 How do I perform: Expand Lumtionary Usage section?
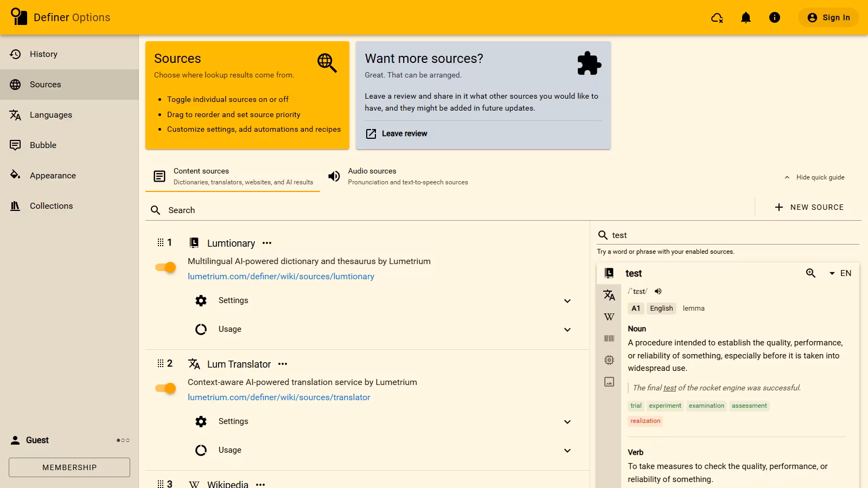pos(383,329)
